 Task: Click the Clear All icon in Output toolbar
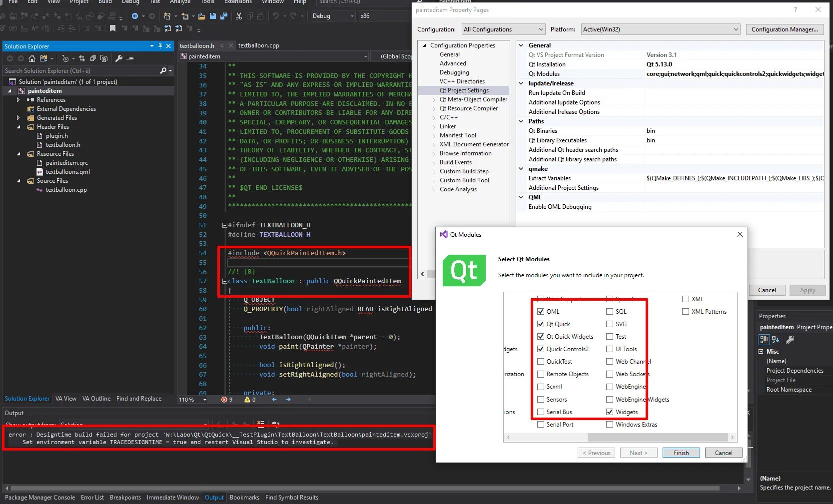[x=260, y=424]
